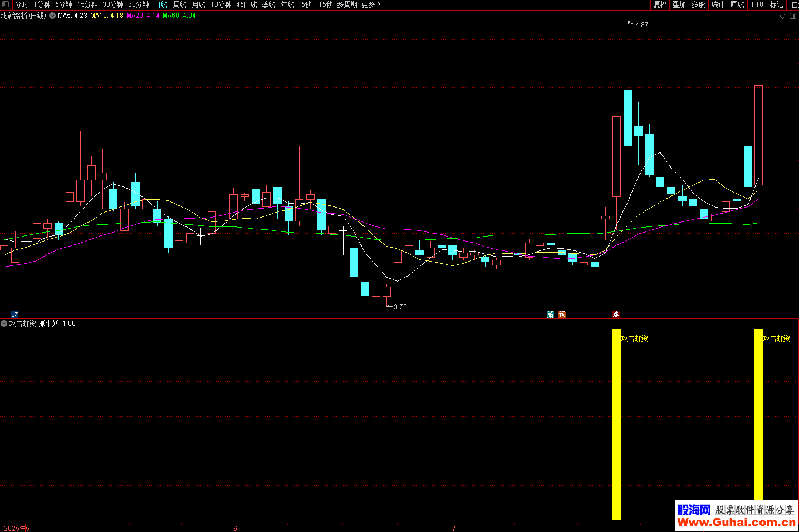Switch to 5分钟 timeframe
The height and width of the screenshot is (532, 799).
point(63,4)
